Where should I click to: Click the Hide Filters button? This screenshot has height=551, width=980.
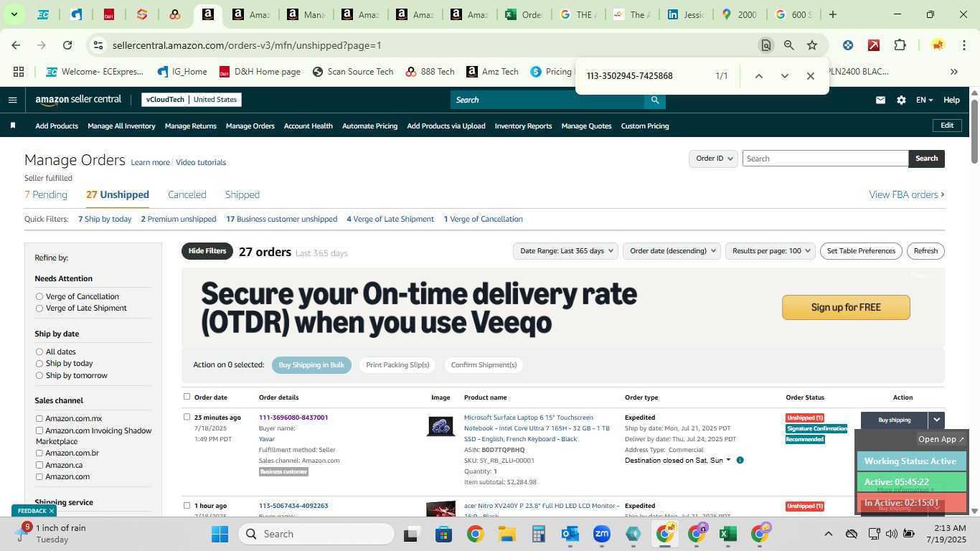pos(207,251)
